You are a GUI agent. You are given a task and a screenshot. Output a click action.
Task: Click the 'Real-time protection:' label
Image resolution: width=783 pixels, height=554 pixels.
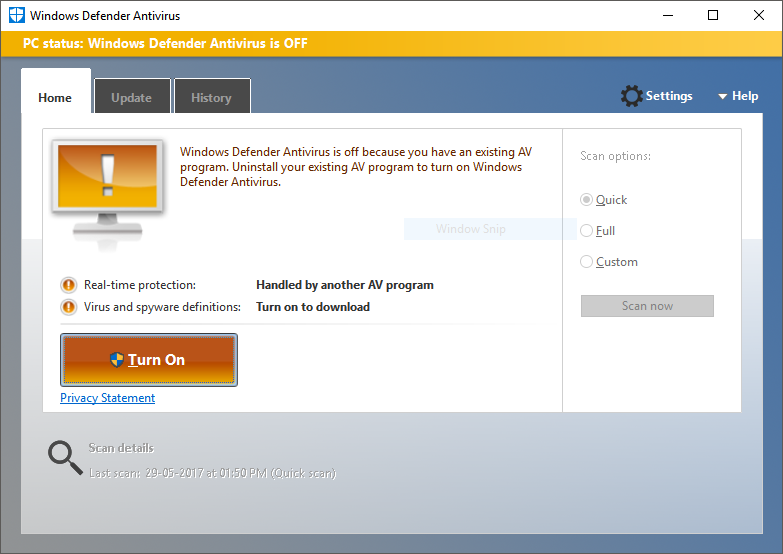[140, 285]
